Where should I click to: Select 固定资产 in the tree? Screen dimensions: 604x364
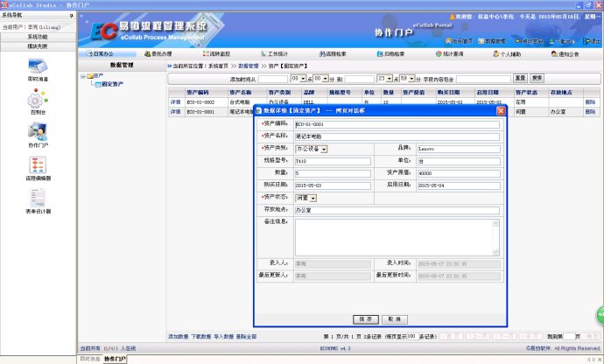pyautogui.click(x=112, y=84)
